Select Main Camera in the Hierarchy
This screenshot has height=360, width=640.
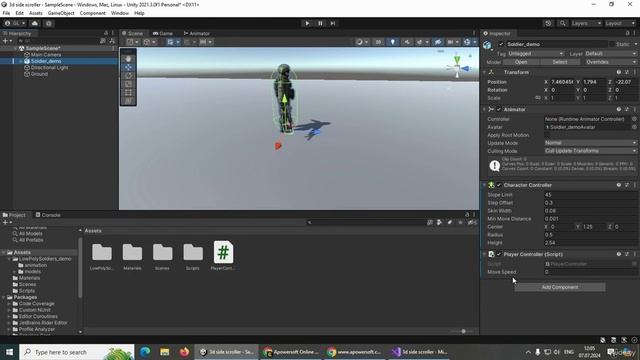(46, 55)
